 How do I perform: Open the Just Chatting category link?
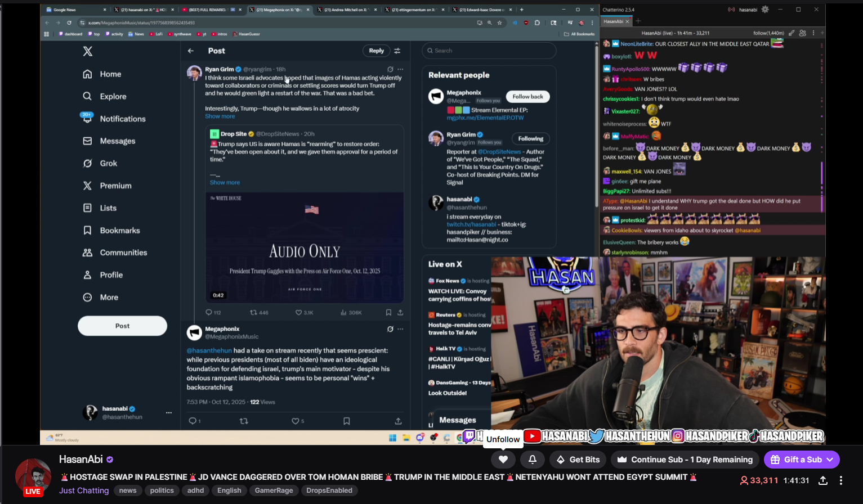pyautogui.click(x=84, y=490)
